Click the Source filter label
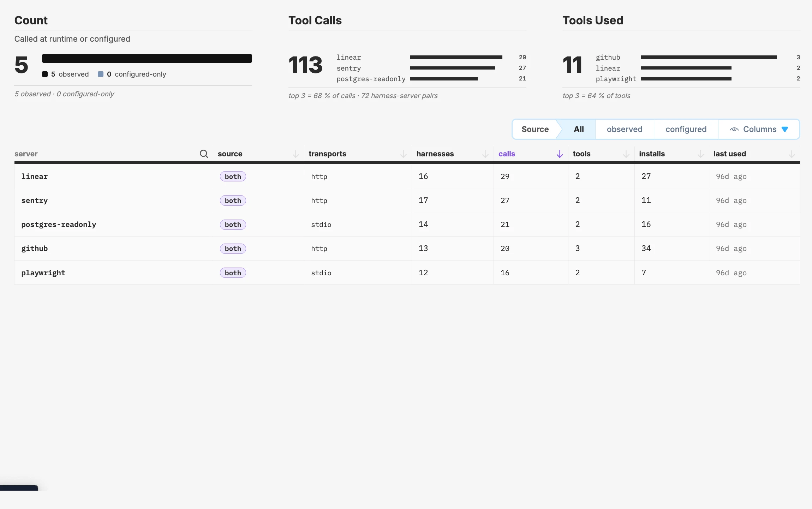 coord(535,129)
